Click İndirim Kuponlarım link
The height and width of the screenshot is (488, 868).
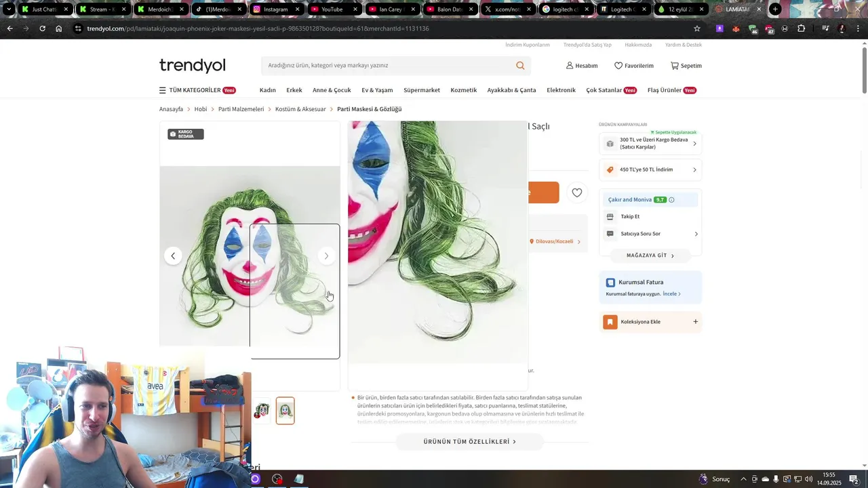point(528,45)
